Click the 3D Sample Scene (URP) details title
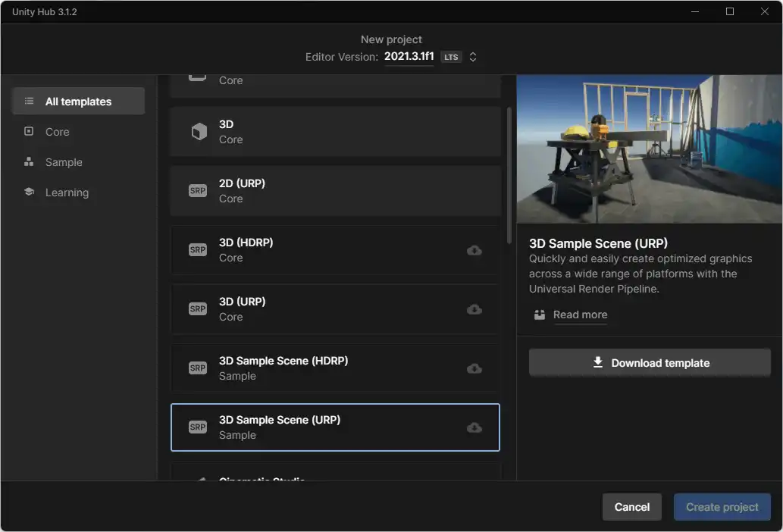This screenshot has width=783, height=532. pyautogui.click(x=598, y=243)
